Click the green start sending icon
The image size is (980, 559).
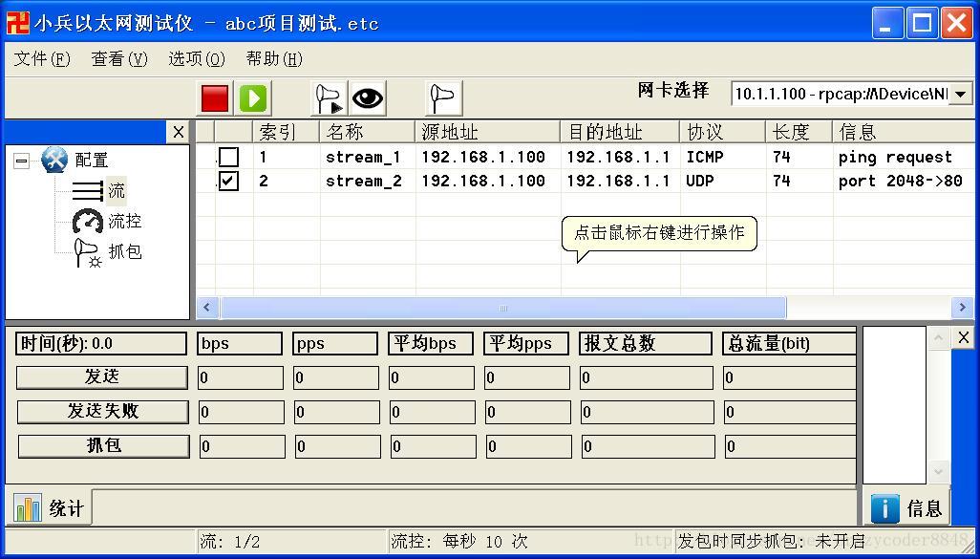(x=251, y=97)
